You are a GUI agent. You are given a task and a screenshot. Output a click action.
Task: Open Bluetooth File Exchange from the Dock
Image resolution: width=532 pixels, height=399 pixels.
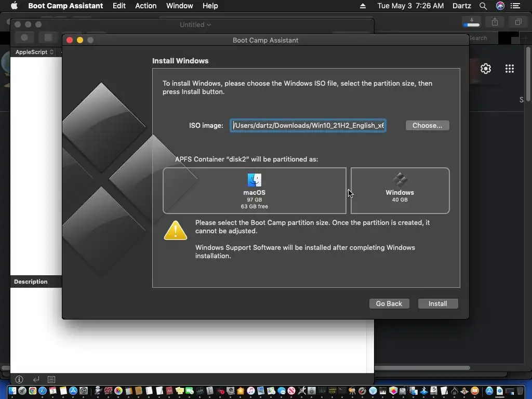[424, 391]
